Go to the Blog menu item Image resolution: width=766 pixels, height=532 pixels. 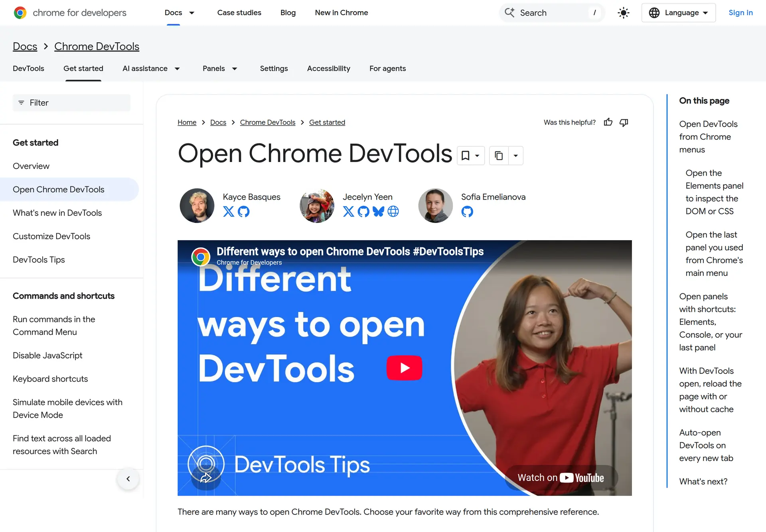tap(288, 13)
